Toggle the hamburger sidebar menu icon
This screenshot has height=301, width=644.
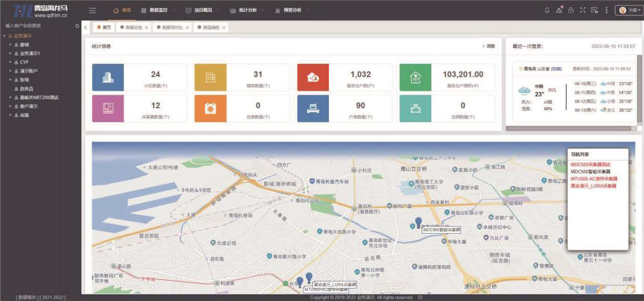point(92,10)
